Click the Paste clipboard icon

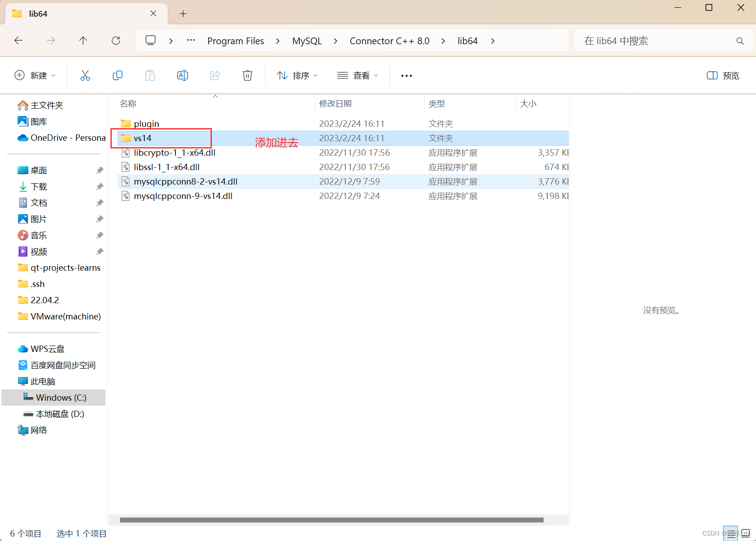point(150,75)
